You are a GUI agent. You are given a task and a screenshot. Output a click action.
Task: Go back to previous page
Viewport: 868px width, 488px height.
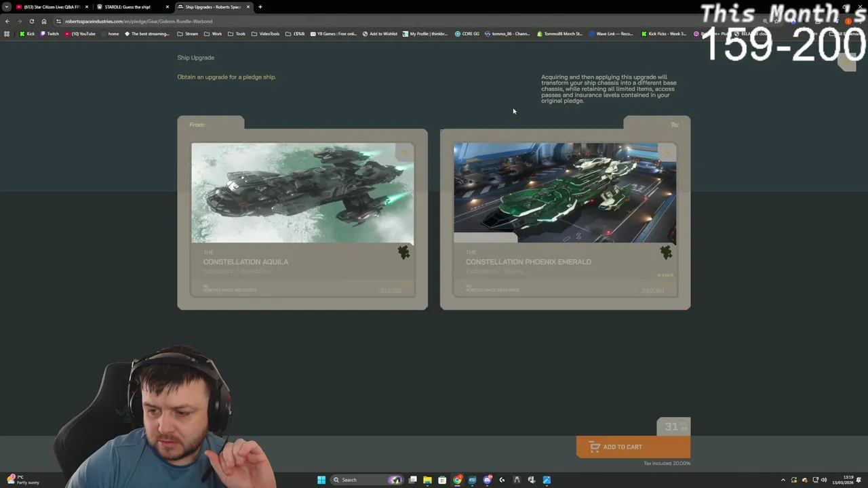click(7, 21)
